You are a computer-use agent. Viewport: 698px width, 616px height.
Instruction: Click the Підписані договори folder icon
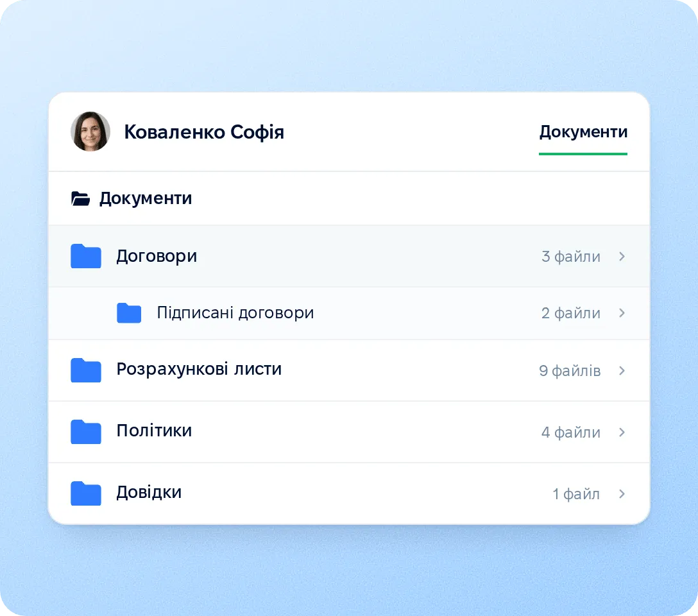(x=129, y=313)
